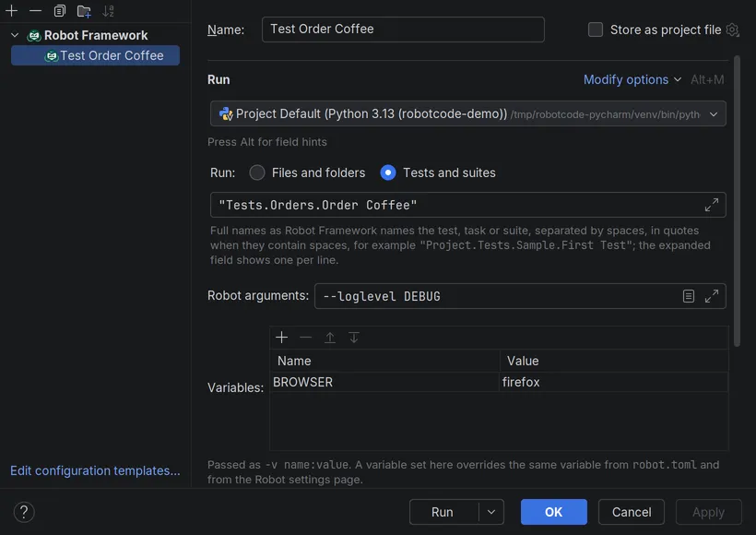This screenshot has width=756, height=535.
Task: Select the BROWSER variable name cell
Action: pyautogui.click(x=384, y=382)
